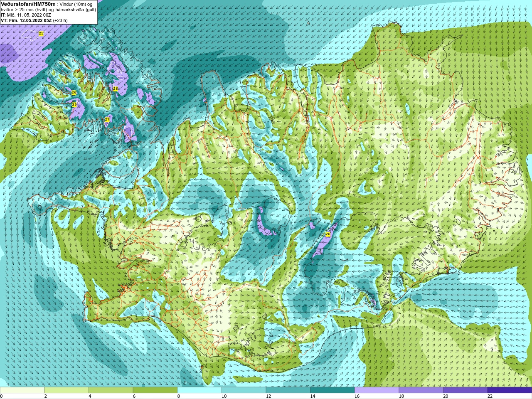Viewport: 532px width, 399px height.
Task: Select the dark indigo 22+ m/s legend swatch
Action: point(510,390)
